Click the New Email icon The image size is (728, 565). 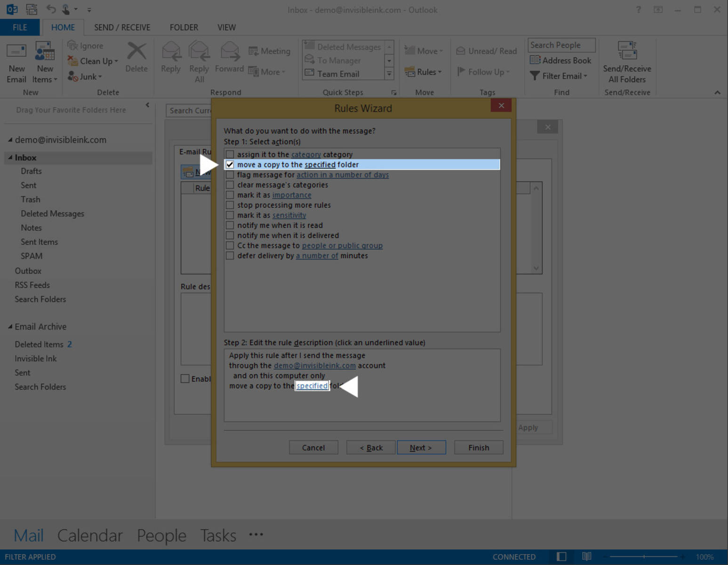pos(16,51)
